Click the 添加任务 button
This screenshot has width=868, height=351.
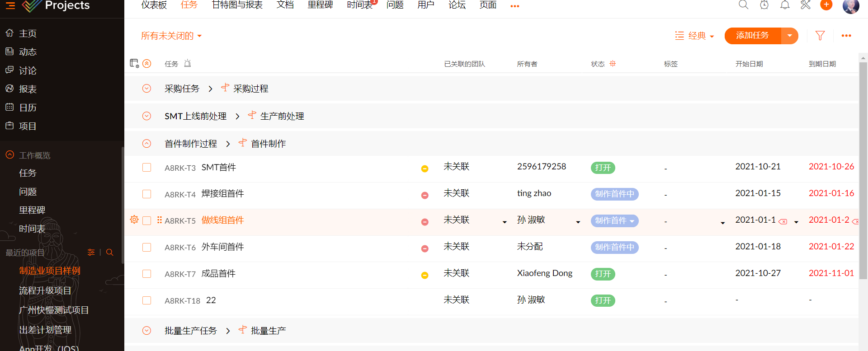[x=752, y=36]
